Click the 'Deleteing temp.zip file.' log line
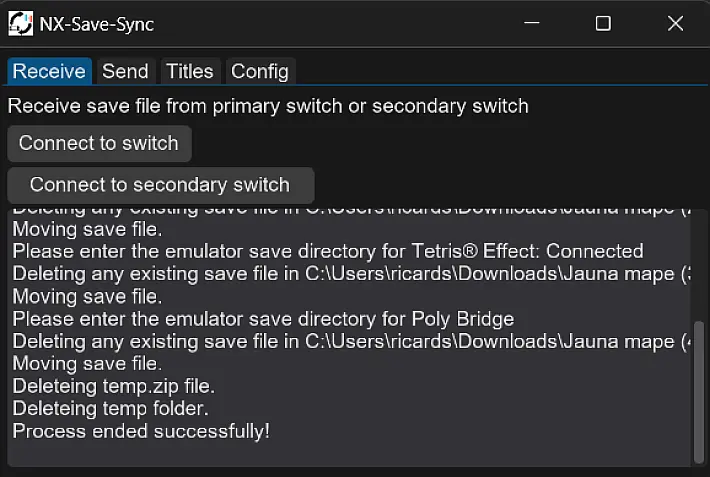Viewport: 710px width, 477px height. [114, 386]
